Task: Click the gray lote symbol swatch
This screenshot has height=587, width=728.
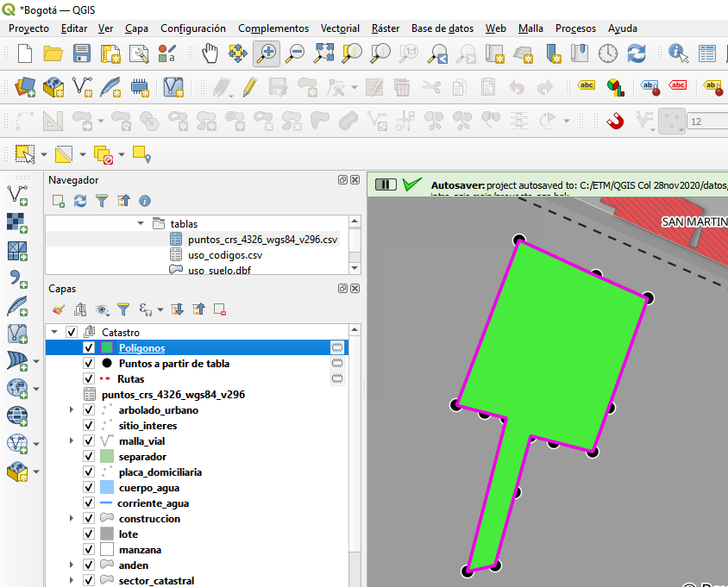Action: coord(107,534)
